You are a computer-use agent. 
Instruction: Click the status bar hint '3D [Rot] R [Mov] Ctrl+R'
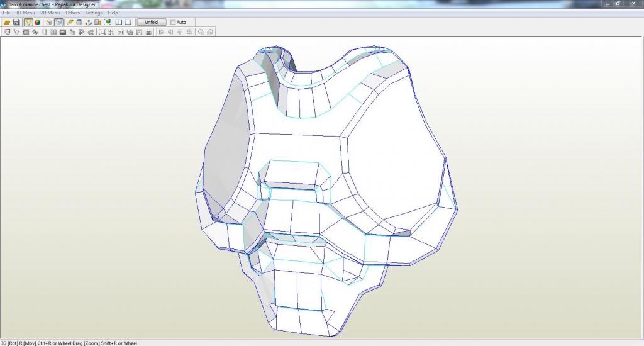tap(26, 343)
